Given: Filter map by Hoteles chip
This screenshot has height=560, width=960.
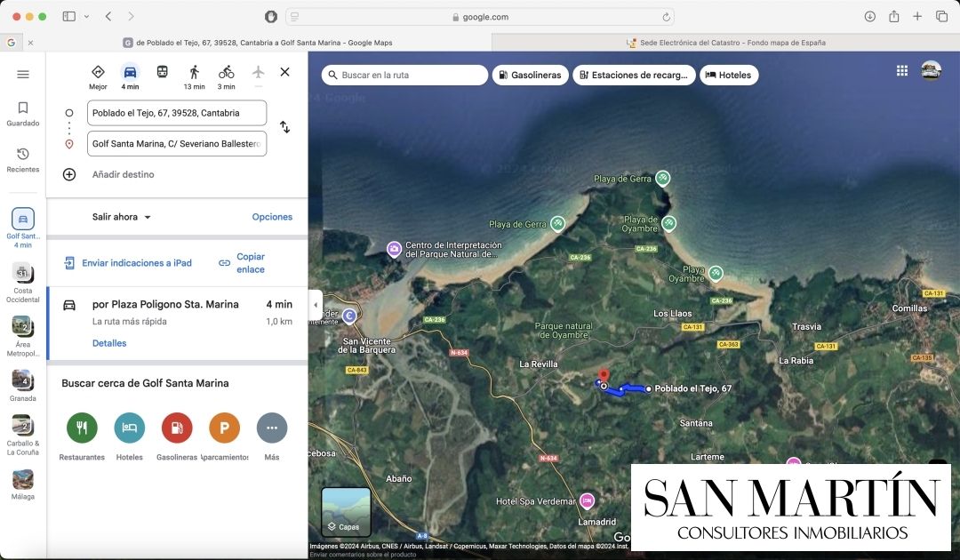Looking at the screenshot, I should [x=728, y=76].
